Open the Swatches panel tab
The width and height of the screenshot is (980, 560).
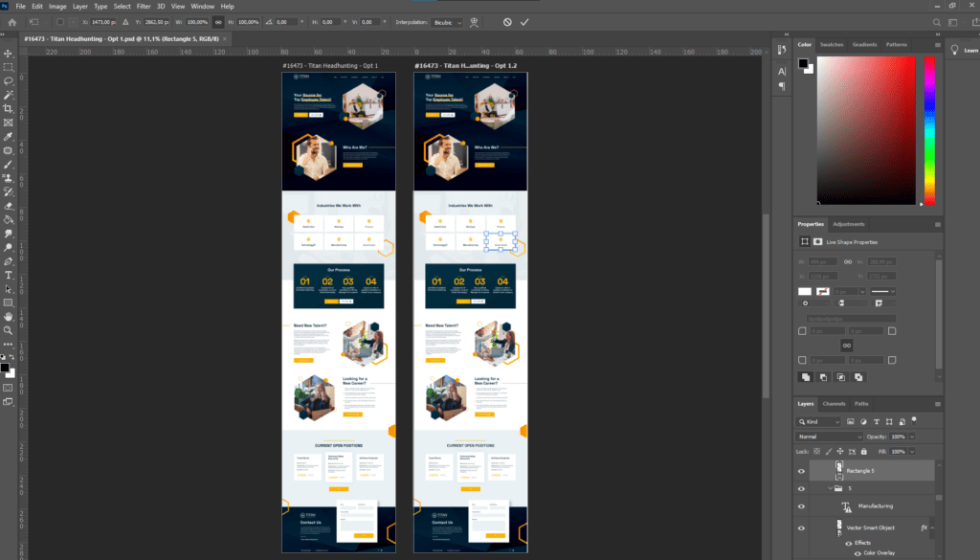[832, 44]
